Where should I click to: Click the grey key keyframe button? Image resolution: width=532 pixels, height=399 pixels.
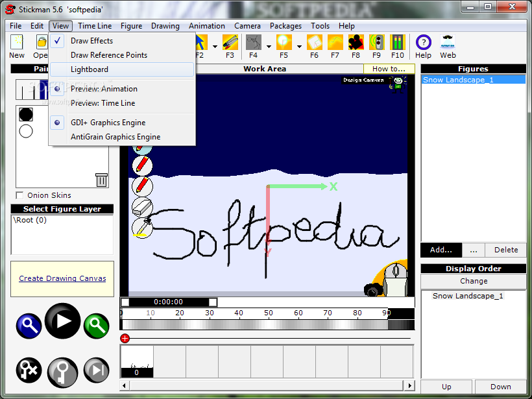62,372
